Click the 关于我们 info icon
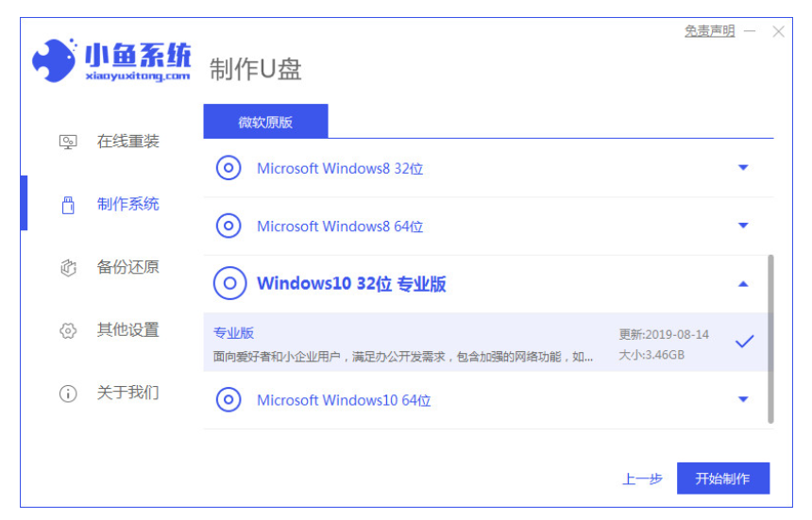Viewport: 812px width, 520px height. click(68, 394)
